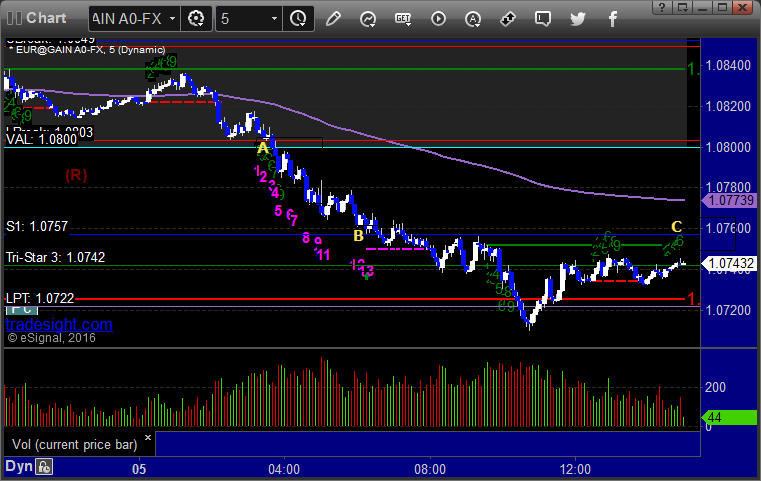Click the 12:00 time axis label

(x=575, y=469)
